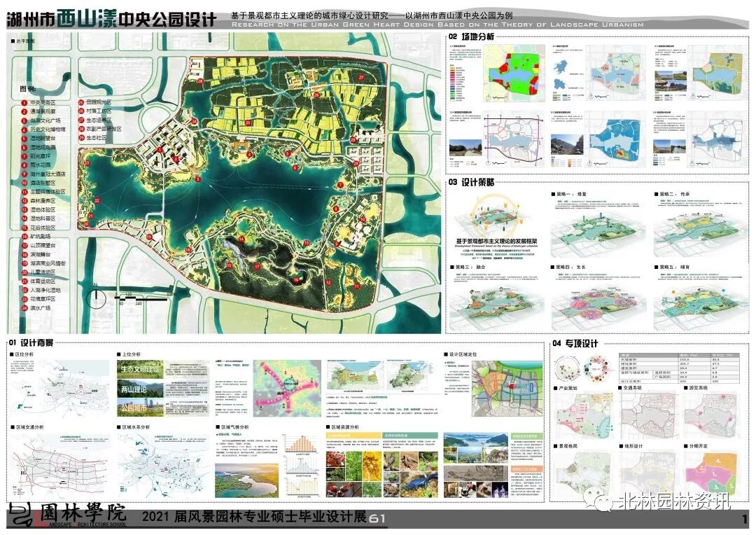The height and width of the screenshot is (535, 756).
Task: Click the 两山理论 photo banner
Action: [140, 389]
